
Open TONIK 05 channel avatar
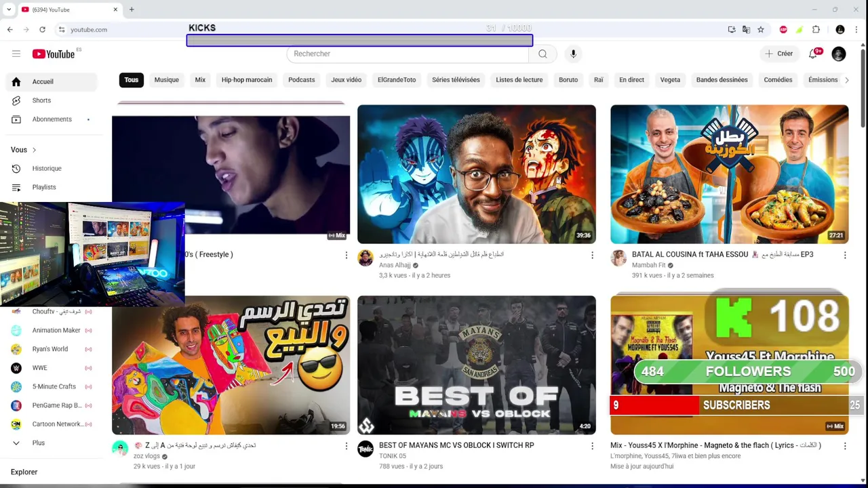[366, 449]
